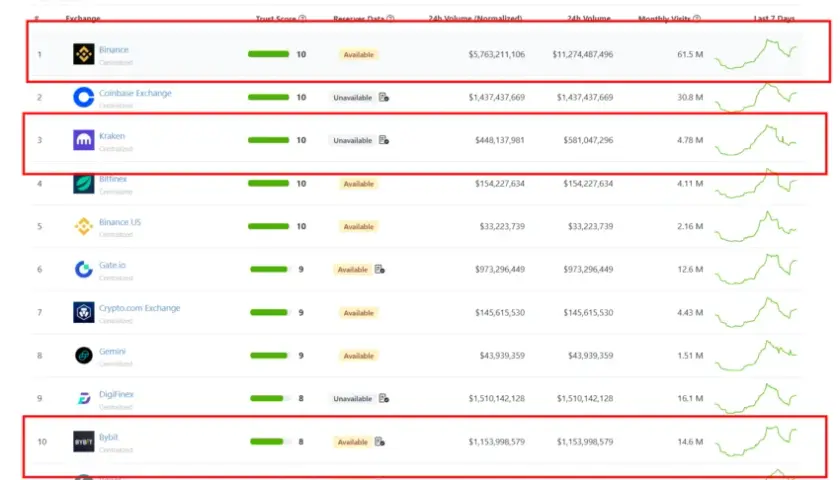840x480 pixels.
Task: Click the Available badge in Bitfinex row
Action: (x=358, y=184)
